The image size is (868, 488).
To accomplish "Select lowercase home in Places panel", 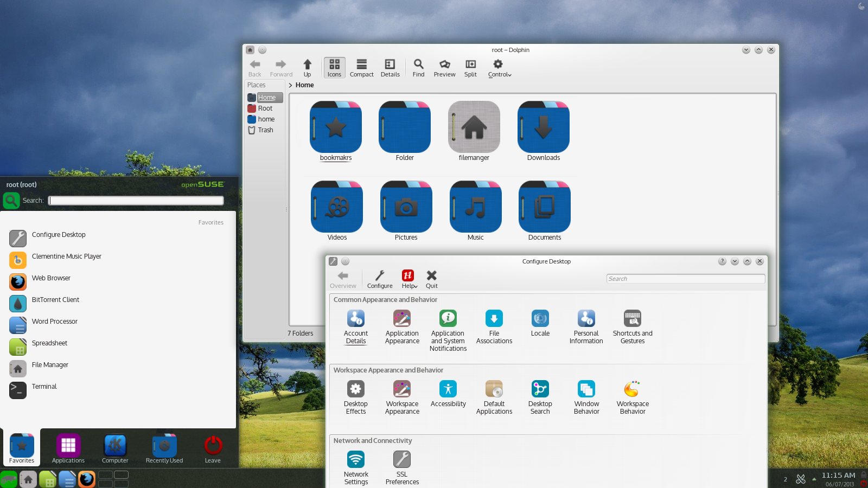I will point(265,119).
